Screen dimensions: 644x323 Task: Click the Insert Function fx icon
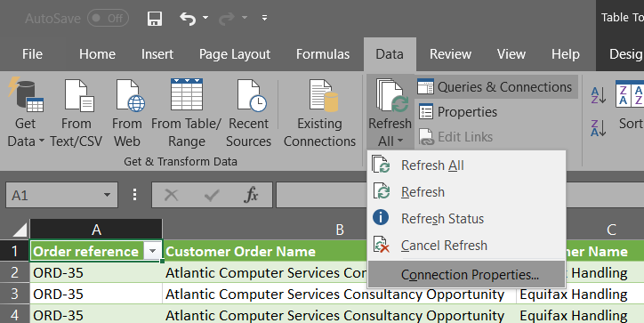click(x=251, y=195)
